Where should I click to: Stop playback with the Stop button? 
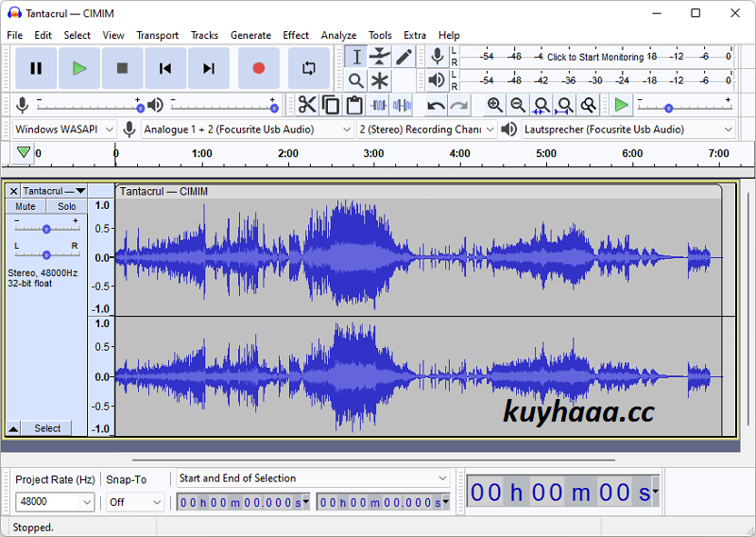123,68
